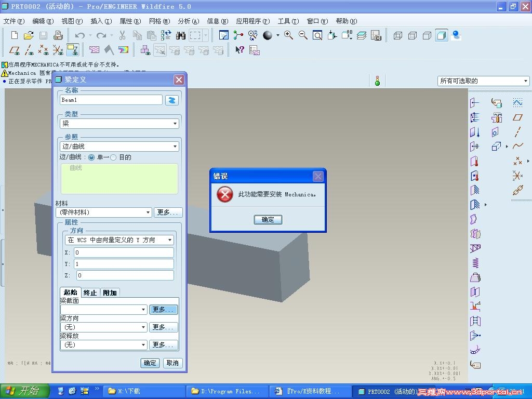Click the 开始 Start button

click(x=25, y=391)
